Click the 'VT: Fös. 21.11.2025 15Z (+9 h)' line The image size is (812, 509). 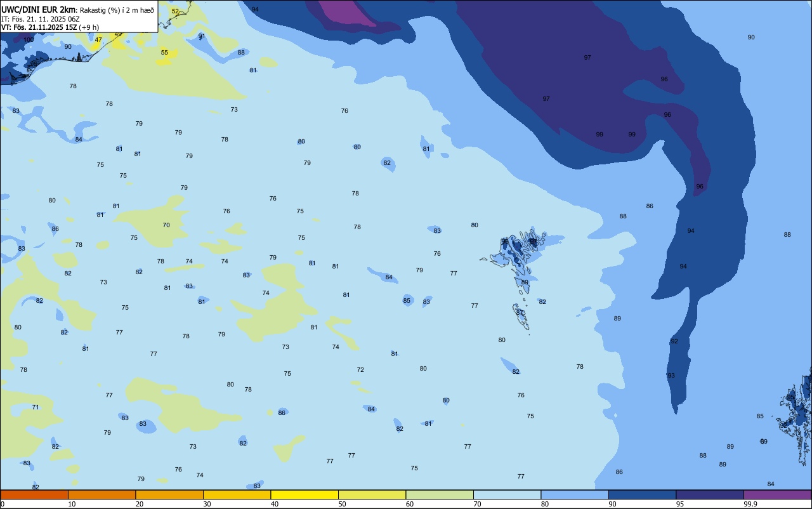pyautogui.click(x=50, y=27)
